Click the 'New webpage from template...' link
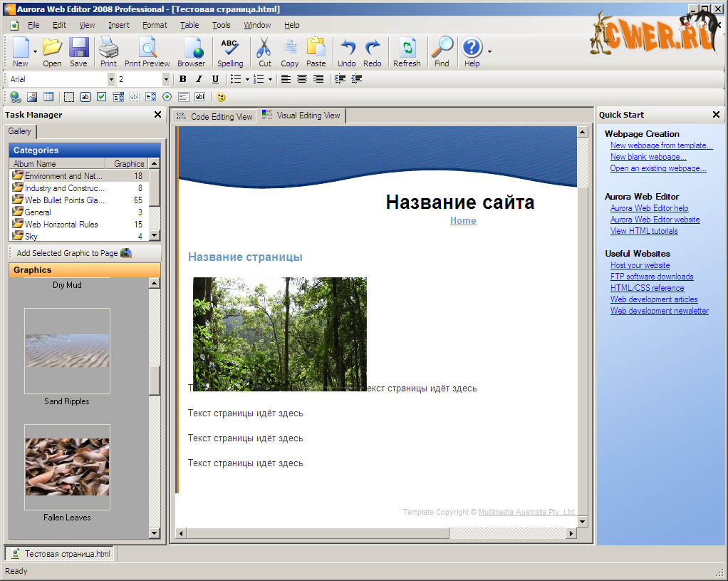Image resolution: width=728 pixels, height=581 pixels. [661, 145]
